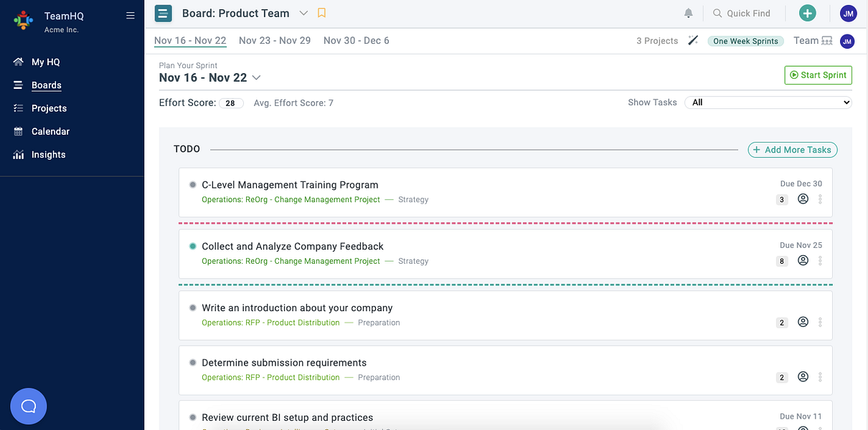Click the Projects list icon
The image size is (868, 430).
coord(19,108)
